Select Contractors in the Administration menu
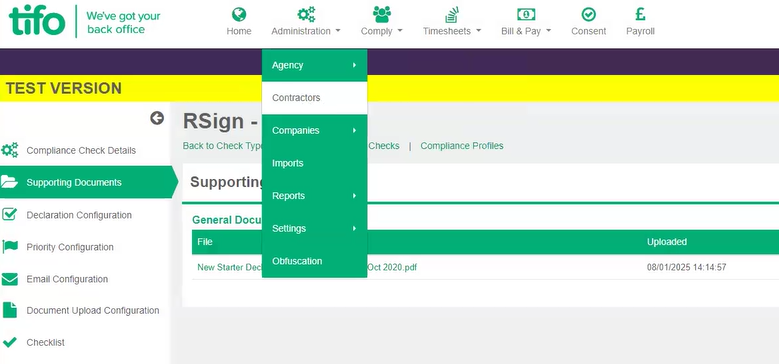The width and height of the screenshot is (779, 364). coord(314,98)
